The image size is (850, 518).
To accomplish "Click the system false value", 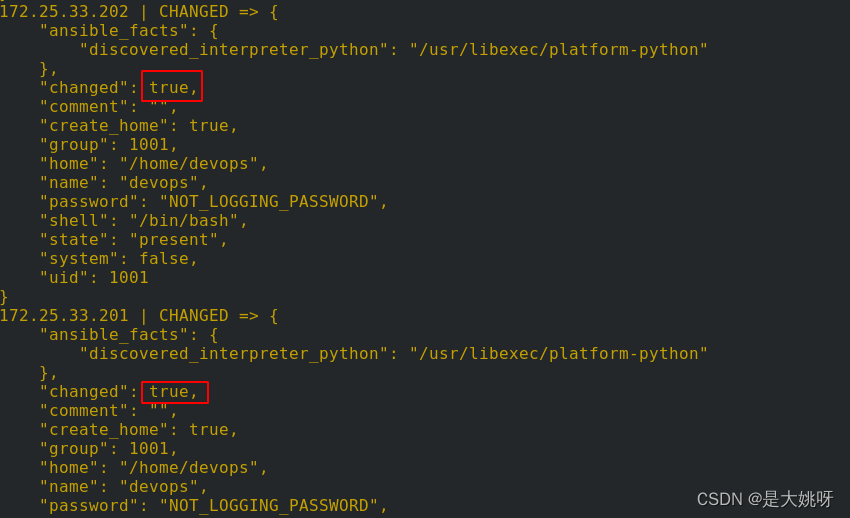I will pyautogui.click(x=164, y=258).
